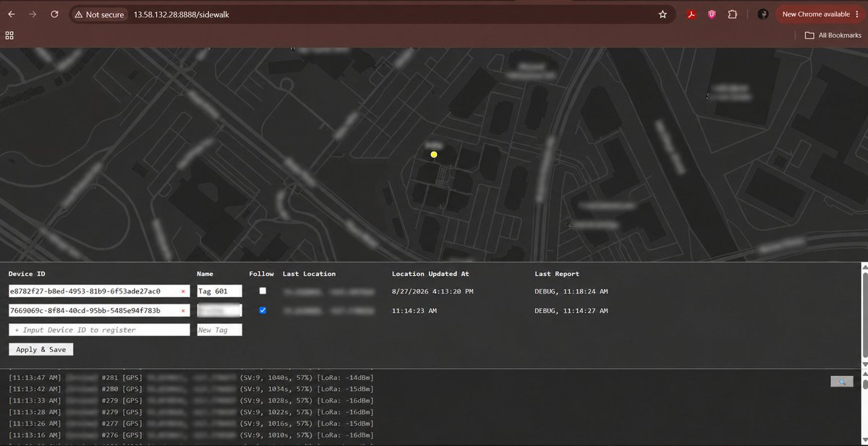This screenshot has width=868, height=446.
Task: Click the device panel scrollbar up arrow
Action: click(864, 267)
